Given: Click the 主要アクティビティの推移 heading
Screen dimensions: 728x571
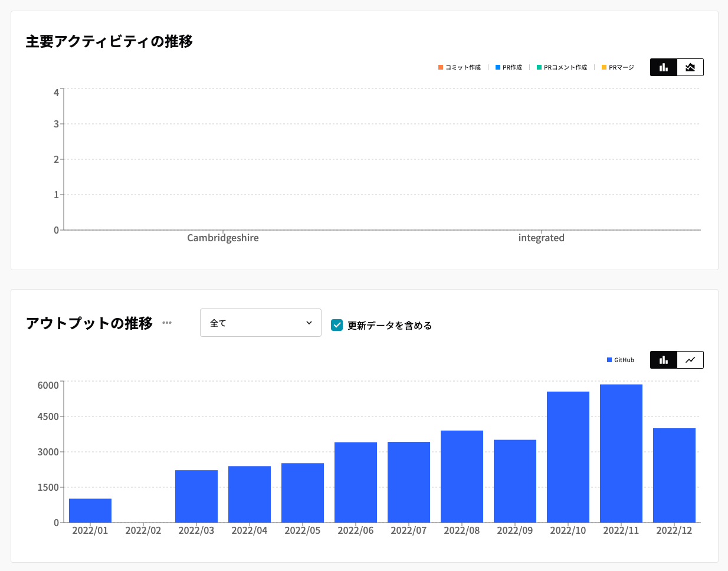Looking at the screenshot, I should point(109,41).
